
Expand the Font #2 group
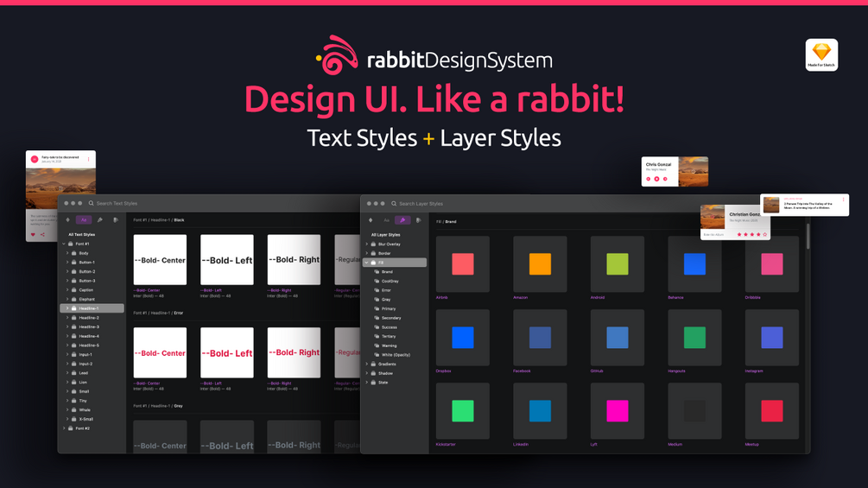64,428
